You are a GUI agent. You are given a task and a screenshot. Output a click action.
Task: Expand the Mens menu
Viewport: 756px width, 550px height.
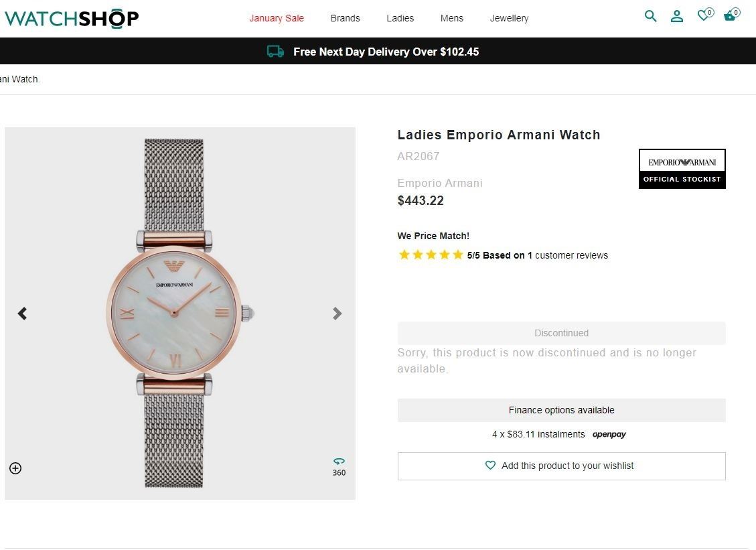click(x=451, y=18)
